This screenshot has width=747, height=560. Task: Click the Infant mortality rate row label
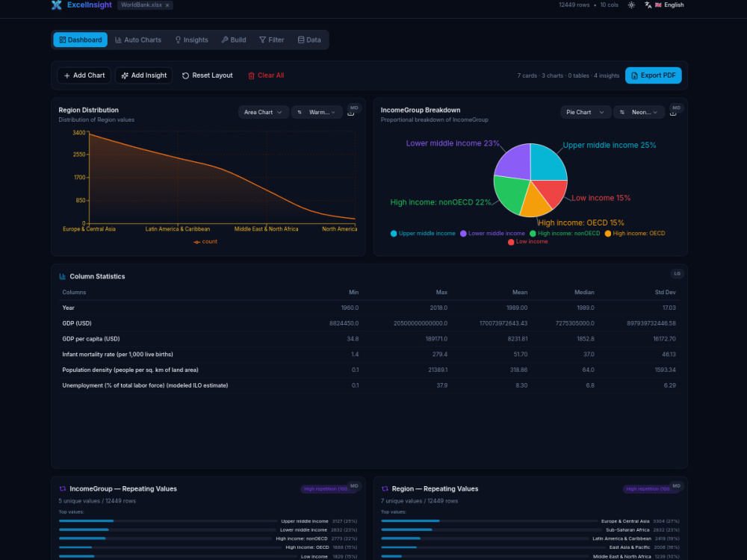point(118,354)
